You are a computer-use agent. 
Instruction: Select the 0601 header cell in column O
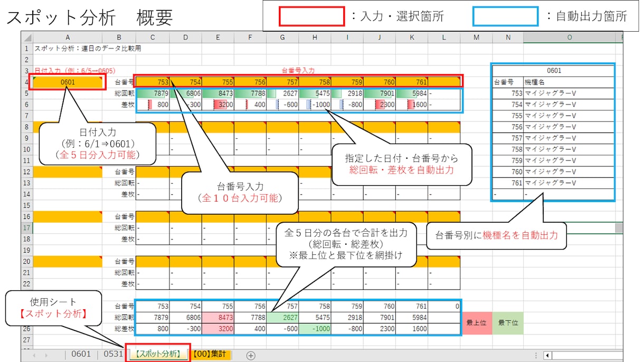click(553, 71)
